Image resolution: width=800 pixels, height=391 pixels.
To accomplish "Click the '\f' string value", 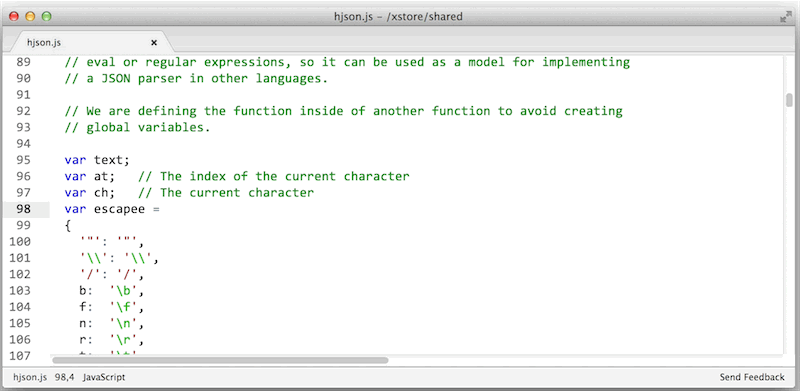I will pyautogui.click(x=123, y=307).
